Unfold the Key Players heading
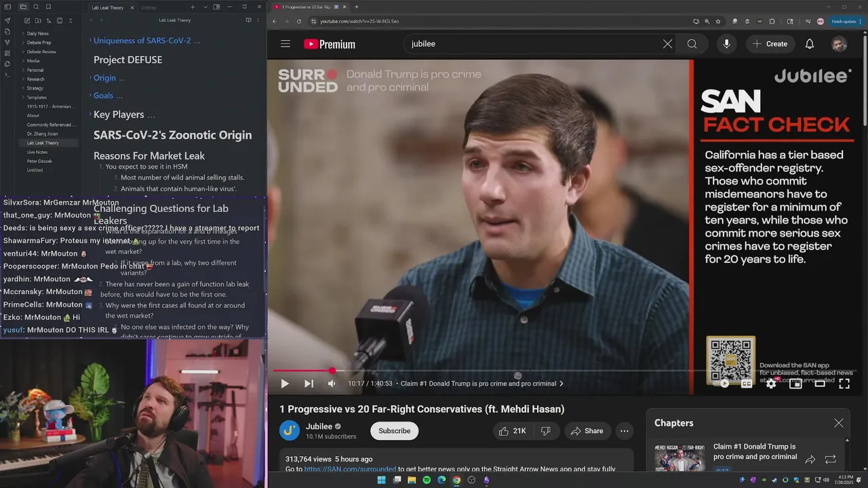 [90, 115]
